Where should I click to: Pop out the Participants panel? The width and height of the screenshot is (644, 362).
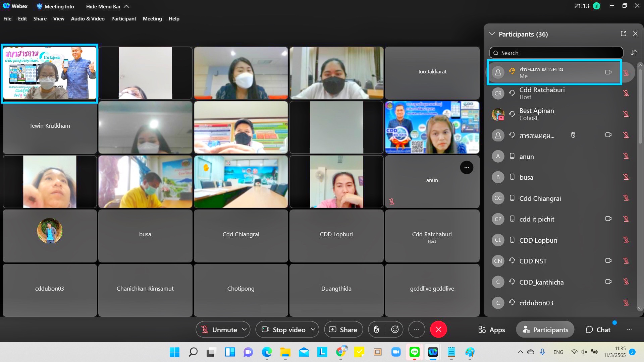pos(624,34)
